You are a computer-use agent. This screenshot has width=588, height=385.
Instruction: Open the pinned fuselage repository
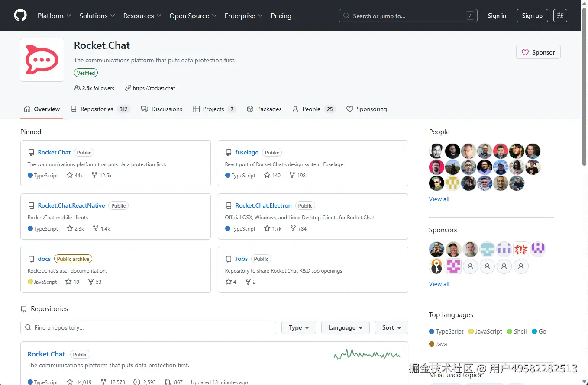[247, 152]
